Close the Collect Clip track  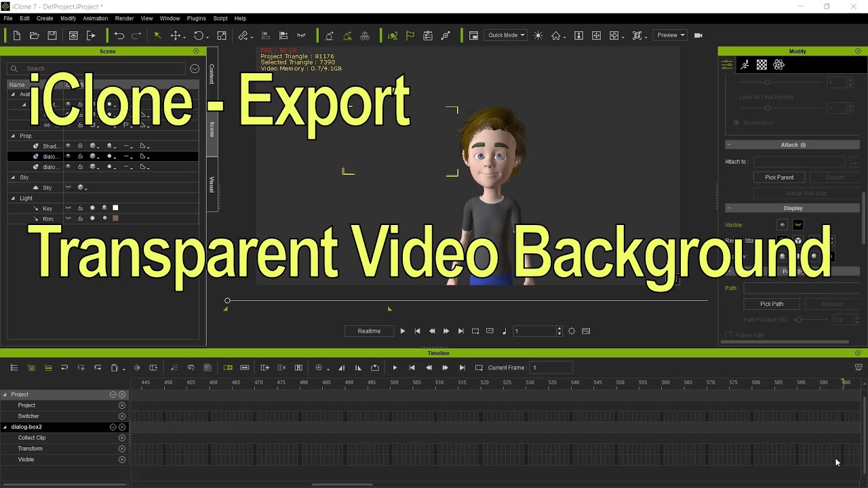pyautogui.click(x=122, y=438)
